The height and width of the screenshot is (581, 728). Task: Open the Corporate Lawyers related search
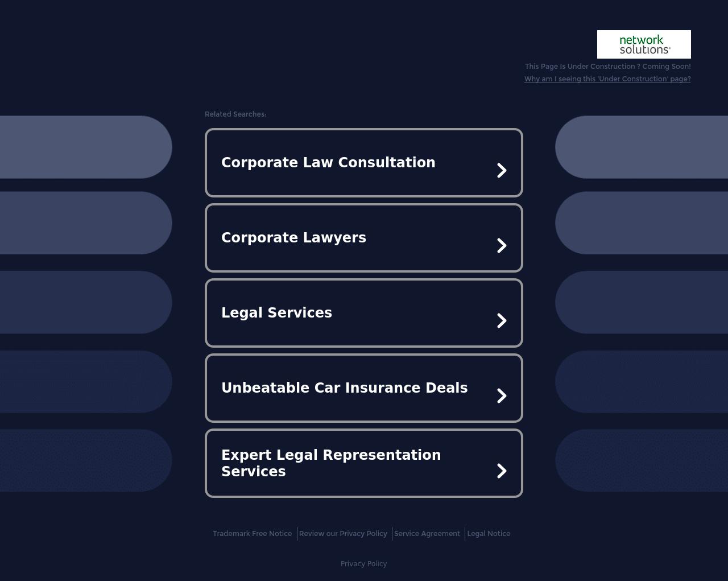coord(363,237)
